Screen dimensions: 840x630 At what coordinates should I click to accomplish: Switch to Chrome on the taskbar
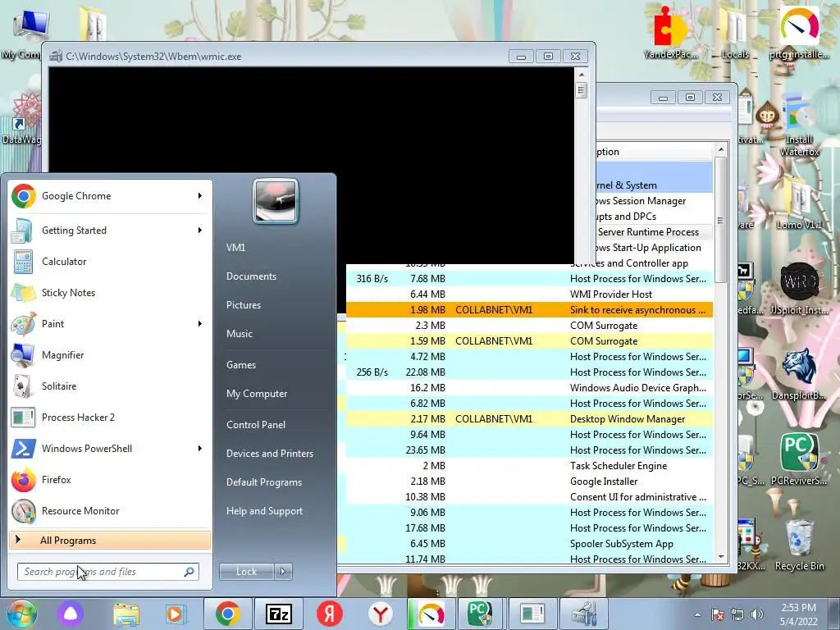[228, 614]
